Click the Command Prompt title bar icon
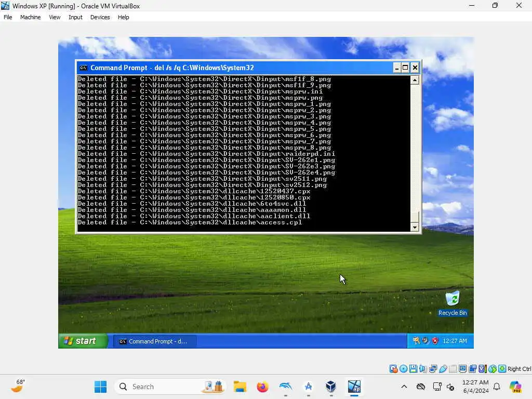Viewport: 532px width, 399px height. point(83,68)
